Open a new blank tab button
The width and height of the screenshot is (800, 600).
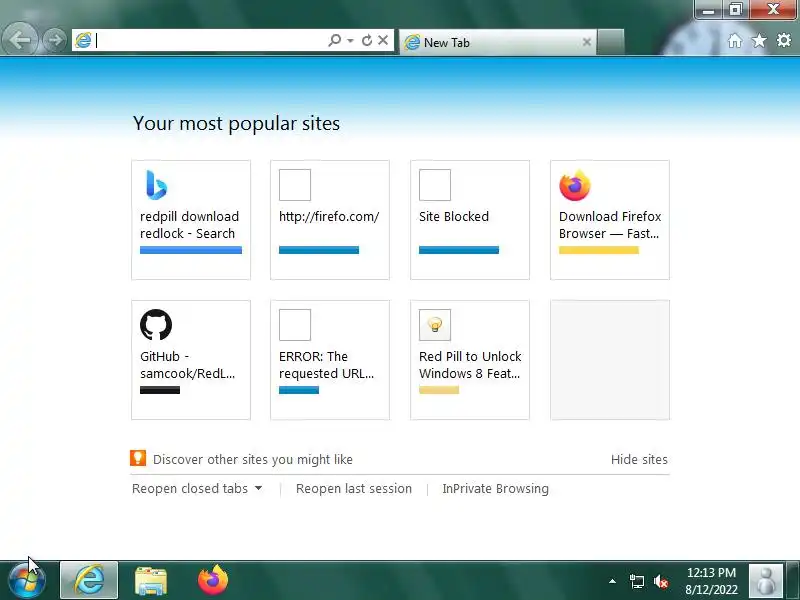coord(611,42)
